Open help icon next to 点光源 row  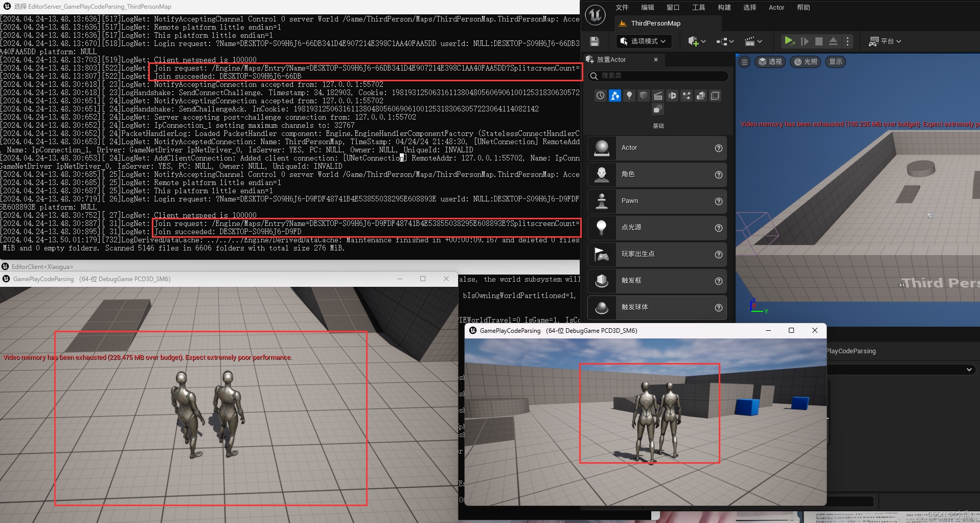(x=719, y=228)
